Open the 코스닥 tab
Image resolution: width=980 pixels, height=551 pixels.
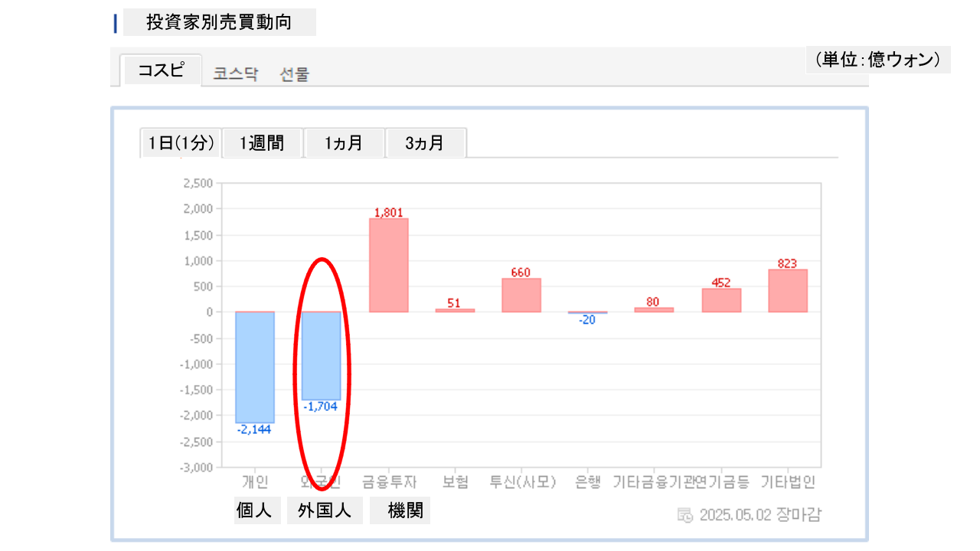click(236, 74)
